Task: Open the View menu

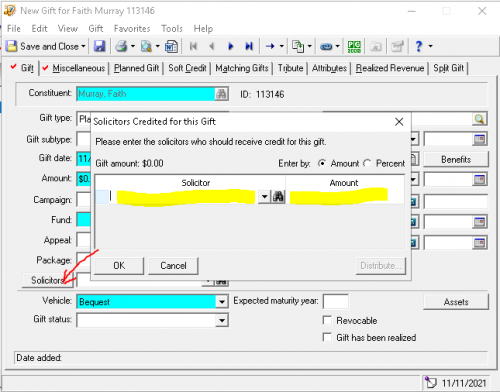Action: point(68,29)
